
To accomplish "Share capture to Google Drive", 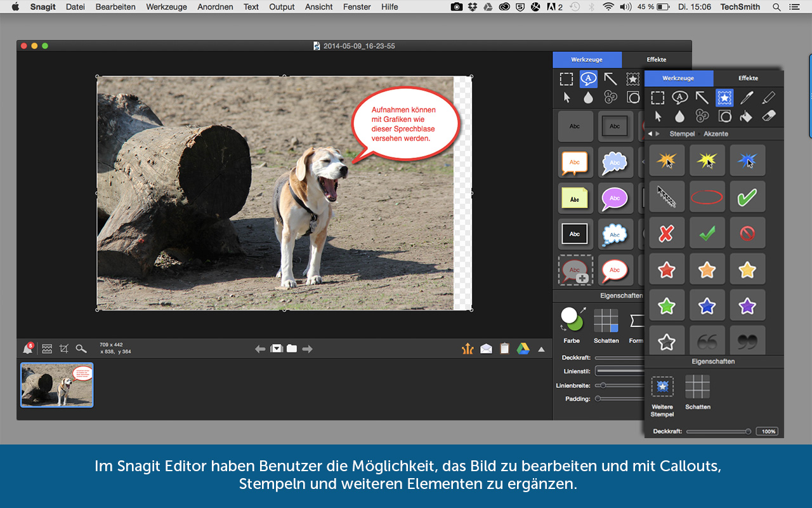I will point(523,349).
